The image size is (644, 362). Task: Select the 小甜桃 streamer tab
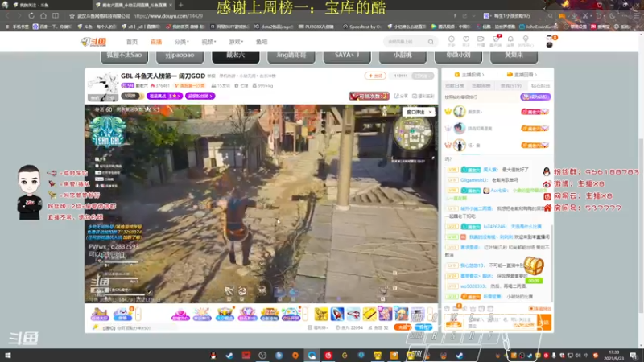(x=402, y=56)
